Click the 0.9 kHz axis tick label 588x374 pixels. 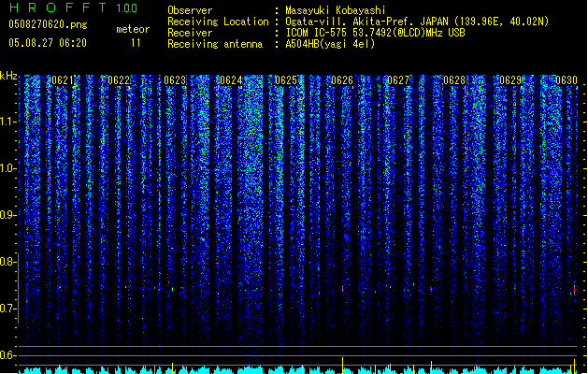[x=7, y=215]
